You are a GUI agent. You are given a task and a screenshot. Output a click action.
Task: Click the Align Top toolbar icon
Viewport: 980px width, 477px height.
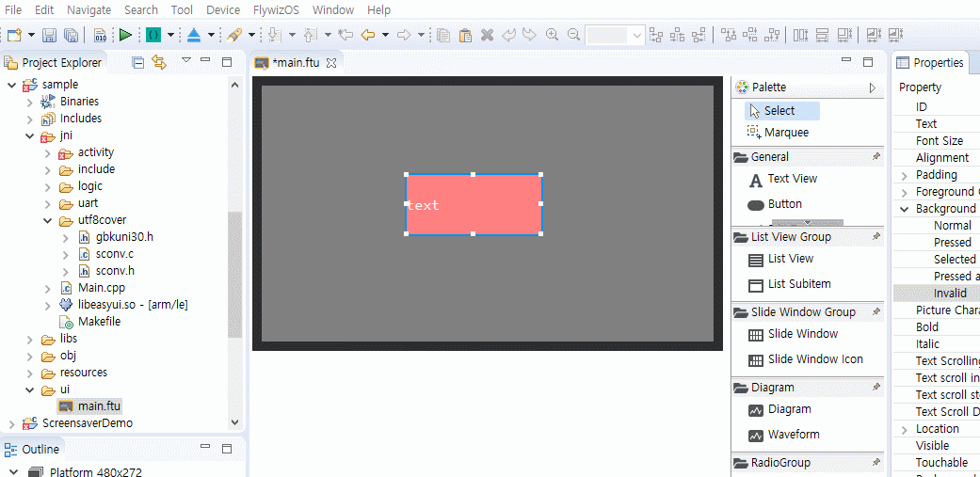(728, 35)
